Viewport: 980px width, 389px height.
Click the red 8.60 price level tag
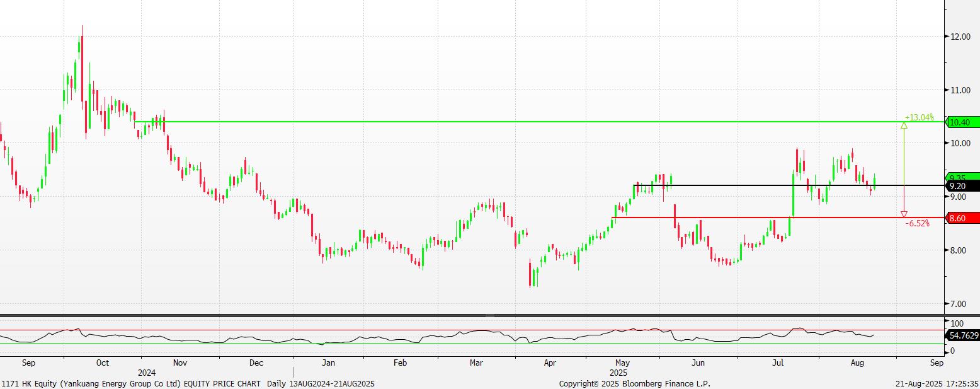pos(963,218)
